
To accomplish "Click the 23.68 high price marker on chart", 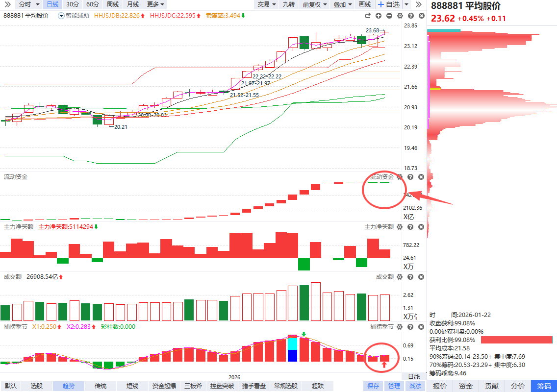I will 373,30.
